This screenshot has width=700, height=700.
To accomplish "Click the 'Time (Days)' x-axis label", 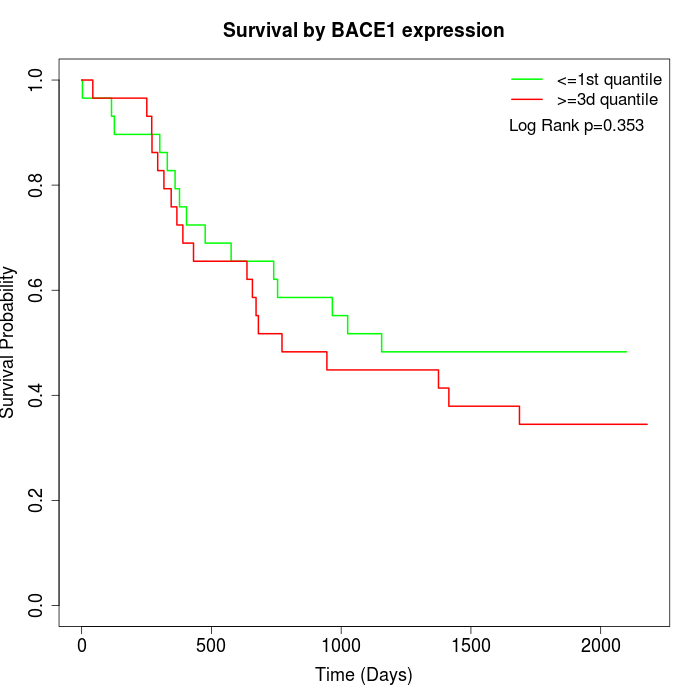I will [x=363, y=675].
